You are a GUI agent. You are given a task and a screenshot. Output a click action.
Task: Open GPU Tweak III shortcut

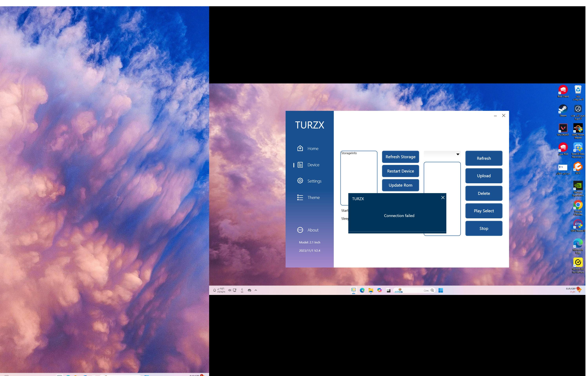(x=578, y=226)
